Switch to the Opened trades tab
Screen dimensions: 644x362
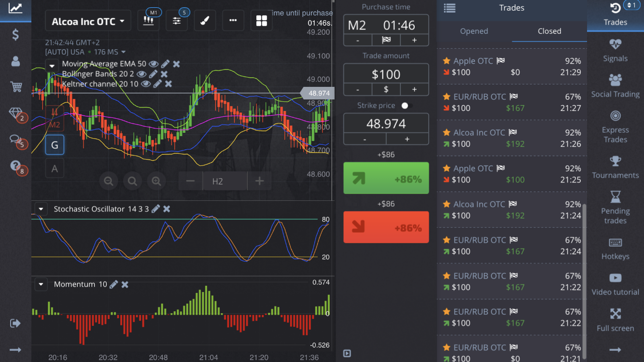tap(474, 31)
